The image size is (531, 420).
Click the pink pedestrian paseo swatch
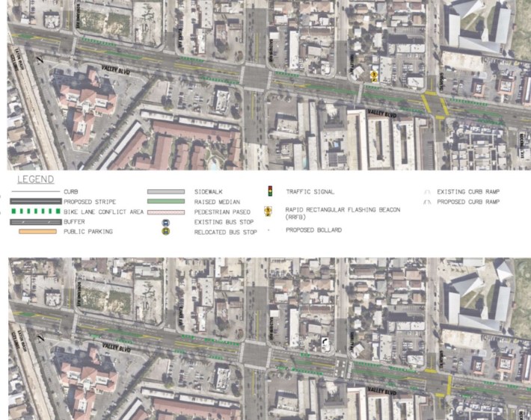pyautogui.click(x=165, y=212)
